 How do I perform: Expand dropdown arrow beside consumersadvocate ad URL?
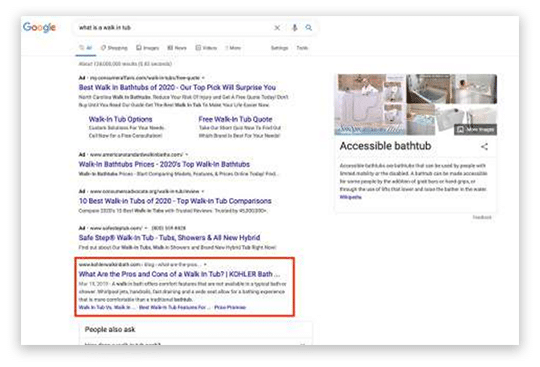click(203, 191)
